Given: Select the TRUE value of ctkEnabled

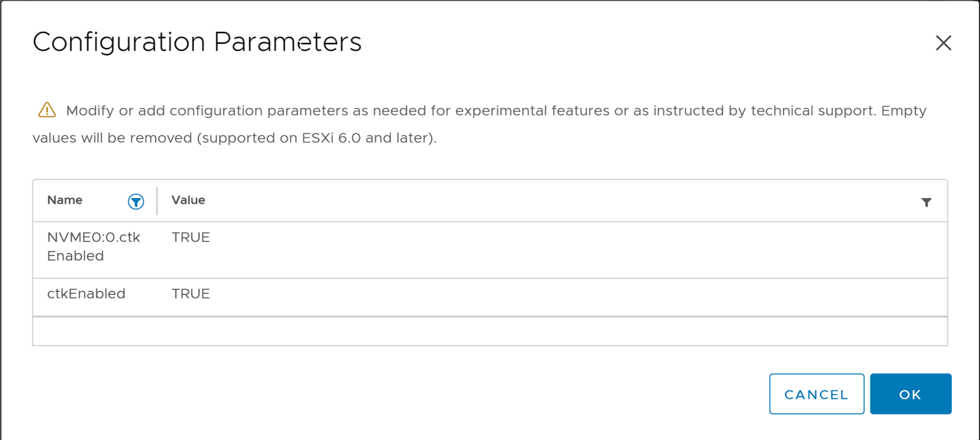Looking at the screenshot, I should point(190,294).
